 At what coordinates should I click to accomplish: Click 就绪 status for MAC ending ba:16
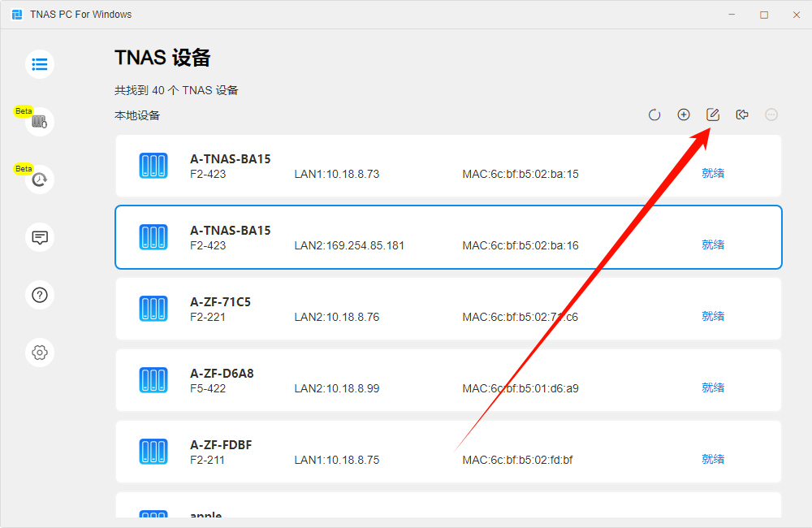713,245
